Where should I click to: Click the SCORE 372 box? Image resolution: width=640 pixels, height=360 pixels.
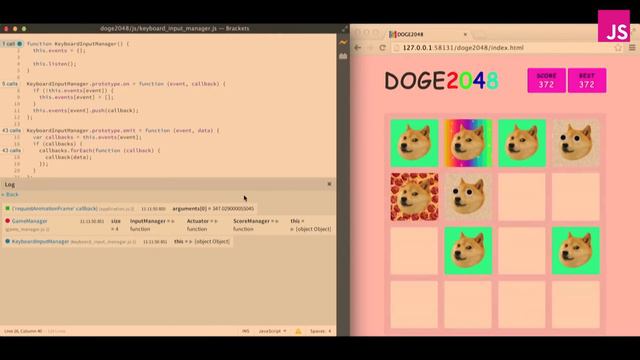546,80
